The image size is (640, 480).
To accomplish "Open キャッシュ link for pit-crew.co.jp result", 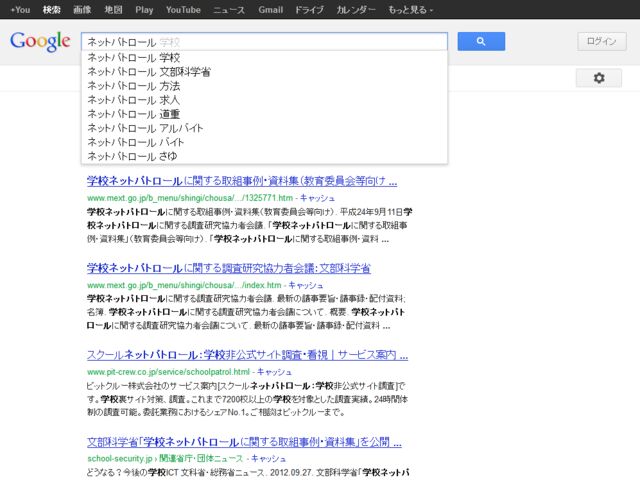I will [x=274, y=372].
